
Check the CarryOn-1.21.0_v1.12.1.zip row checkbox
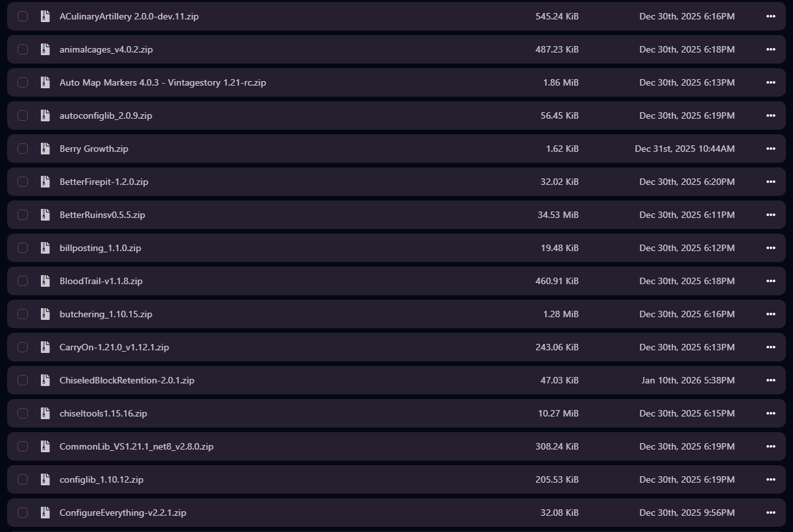click(23, 347)
